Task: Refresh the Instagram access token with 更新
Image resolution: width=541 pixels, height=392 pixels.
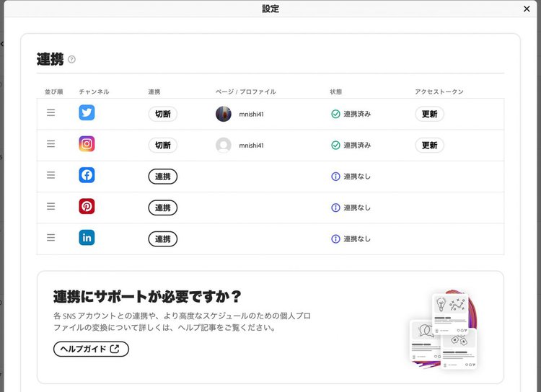Action: tap(429, 145)
